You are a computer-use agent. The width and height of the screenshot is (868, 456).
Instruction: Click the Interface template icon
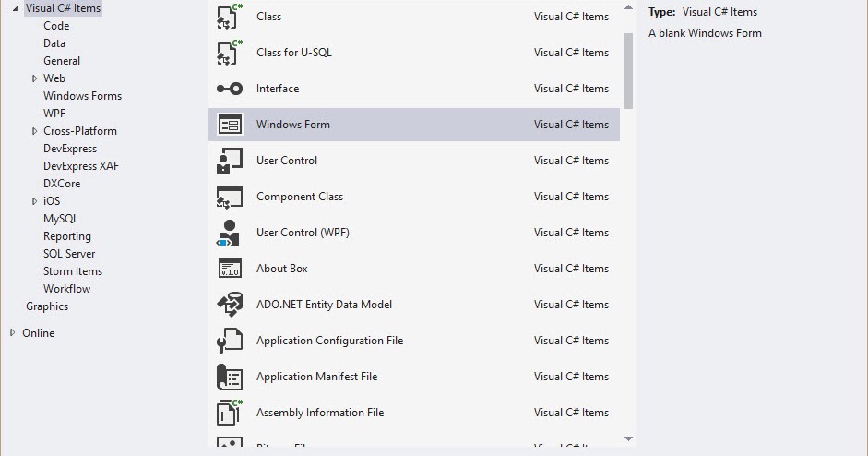click(x=229, y=89)
